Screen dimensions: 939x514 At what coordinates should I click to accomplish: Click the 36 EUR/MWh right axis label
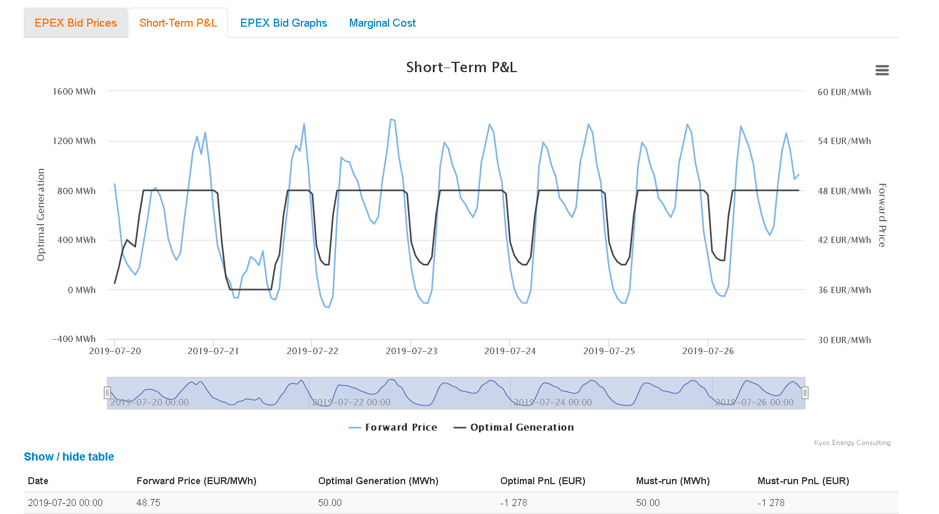pos(844,290)
